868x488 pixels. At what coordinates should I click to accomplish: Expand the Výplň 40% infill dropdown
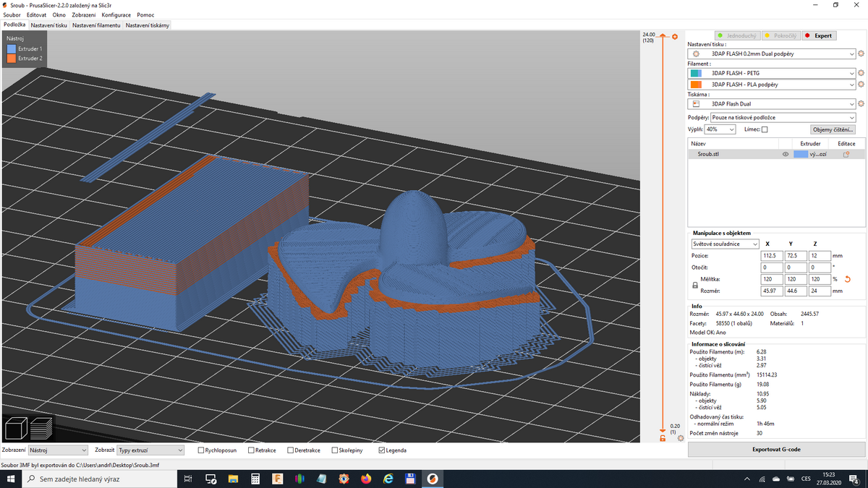pyautogui.click(x=720, y=129)
